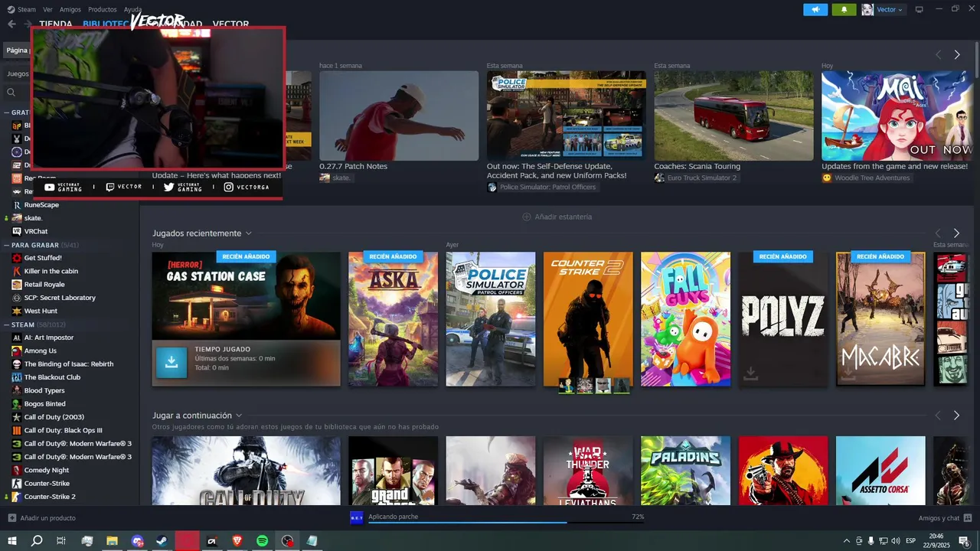The height and width of the screenshot is (551, 980).
Task: Switch to Big Picture mode monitor icon
Action: click(x=920, y=9)
